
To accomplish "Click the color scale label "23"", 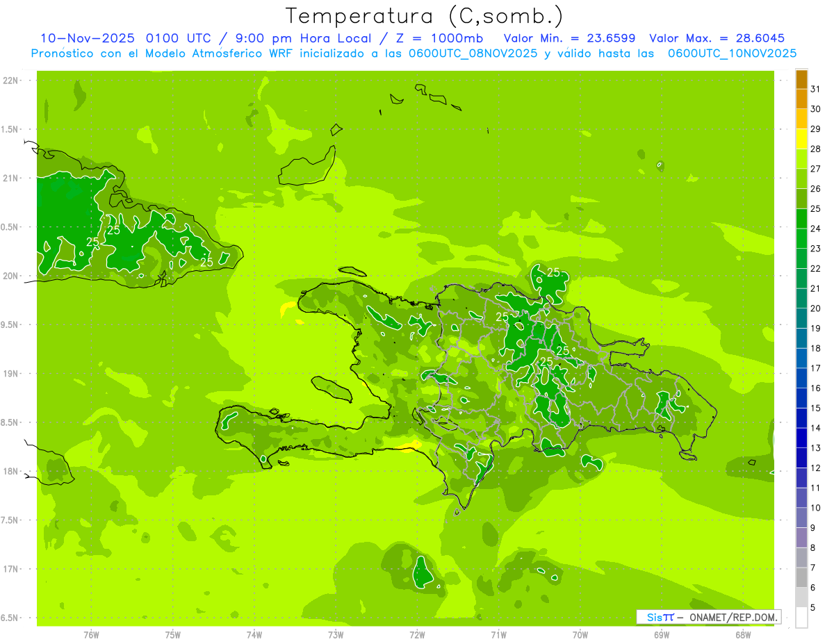I will 815,249.
